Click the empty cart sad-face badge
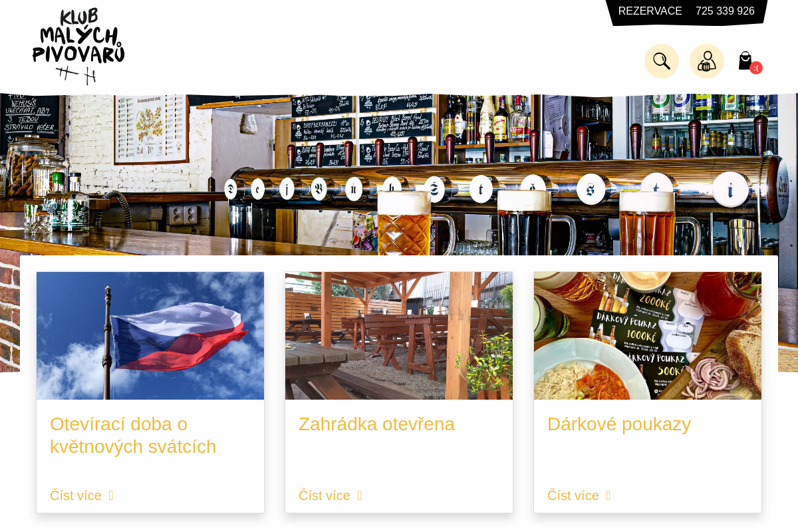 756,68
